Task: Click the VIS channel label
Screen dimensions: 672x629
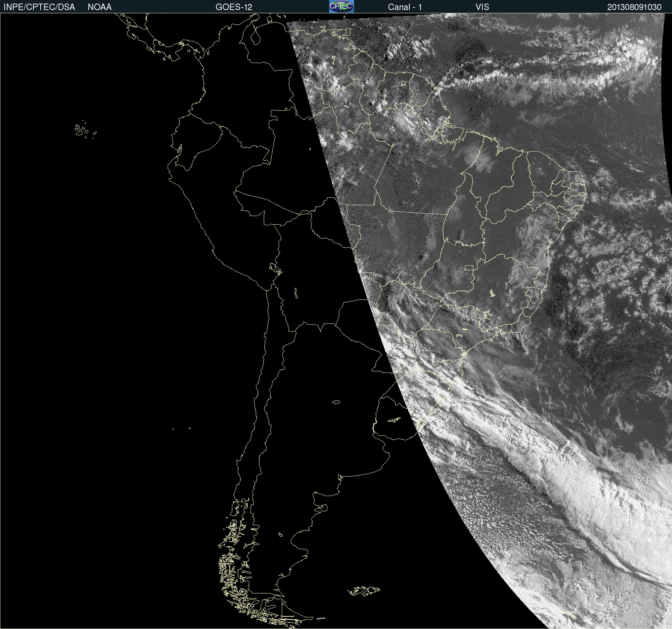Action: point(482,7)
